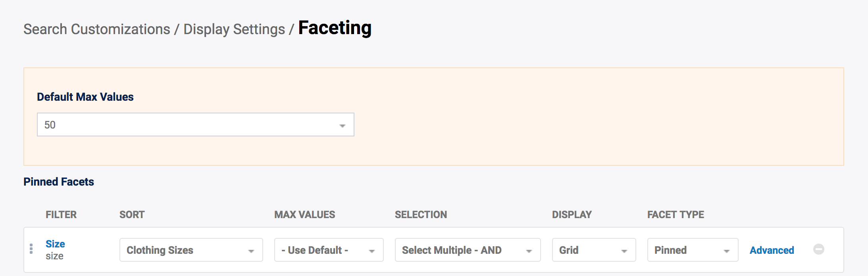
Task: Click the Pinned Facets section heading
Action: (59, 182)
